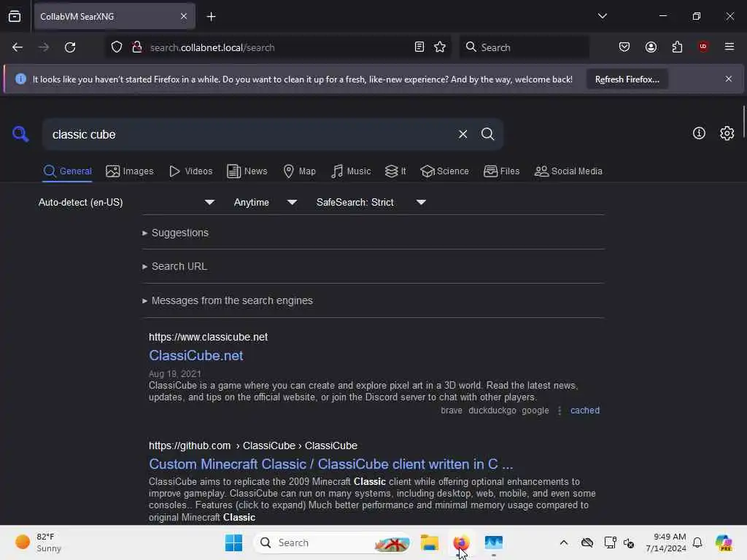
Task: Open the ClassiCube.net result link
Action: [x=196, y=356]
